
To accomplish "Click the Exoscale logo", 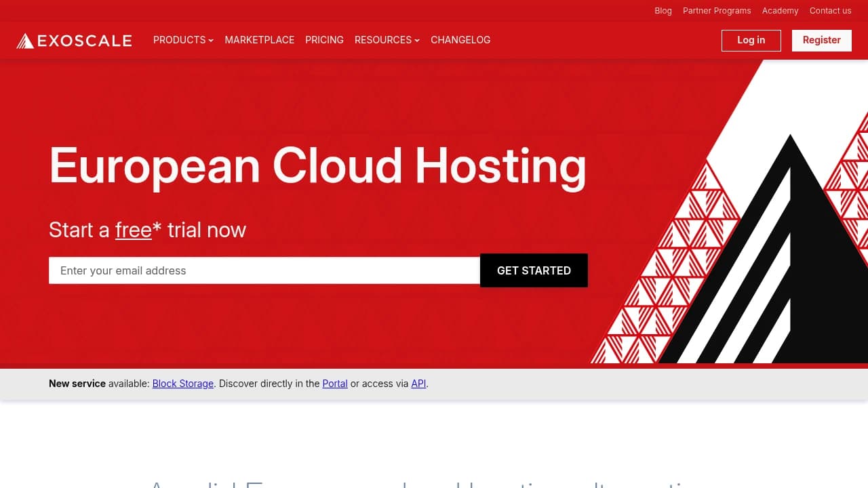I will click(74, 41).
